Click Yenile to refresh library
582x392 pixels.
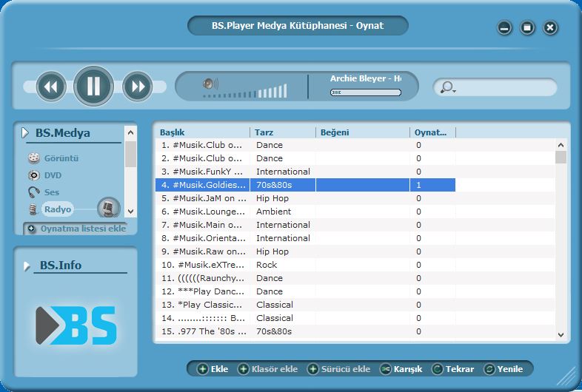pyautogui.click(x=504, y=369)
